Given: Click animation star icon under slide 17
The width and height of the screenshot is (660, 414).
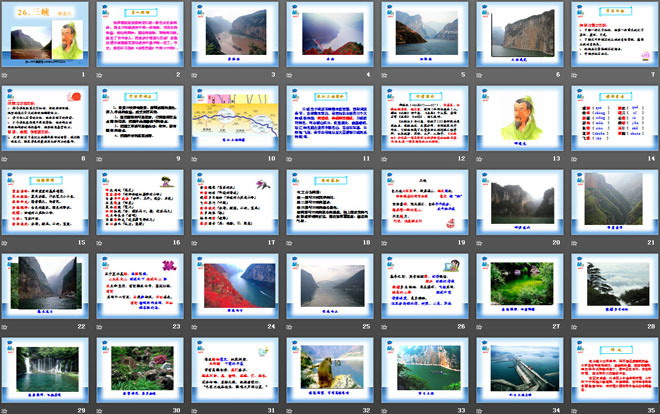Looking at the screenshot, I should [x=195, y=243].
